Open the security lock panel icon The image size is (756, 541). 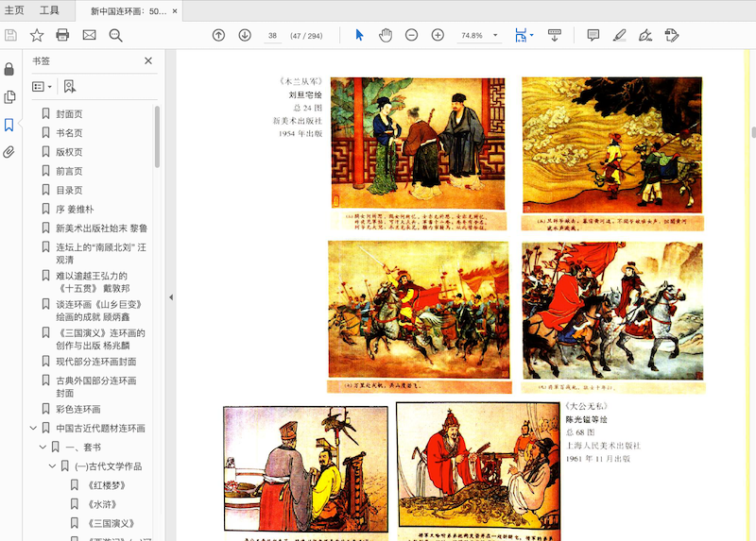coord(9,69)
